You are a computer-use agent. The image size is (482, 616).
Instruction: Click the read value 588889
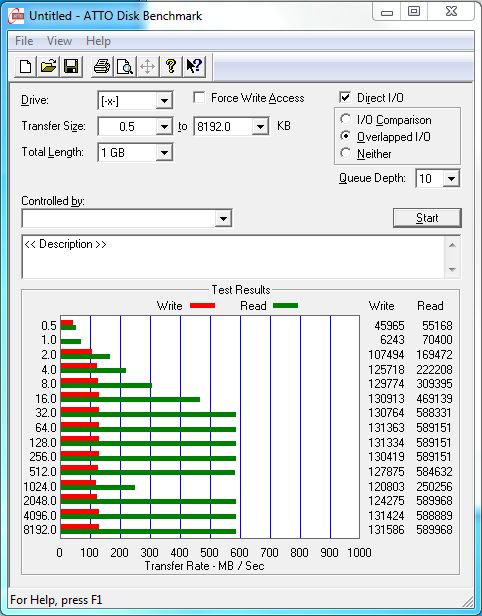[x=434, y=515]
